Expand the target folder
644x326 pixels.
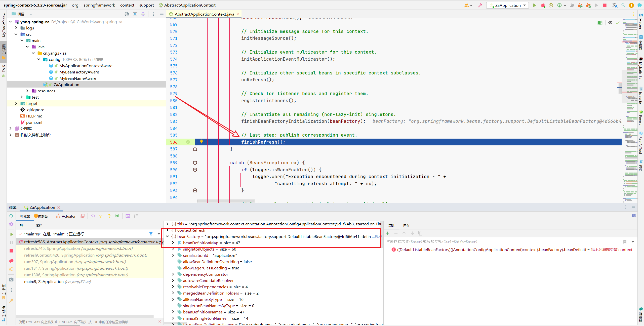point(16,103)
